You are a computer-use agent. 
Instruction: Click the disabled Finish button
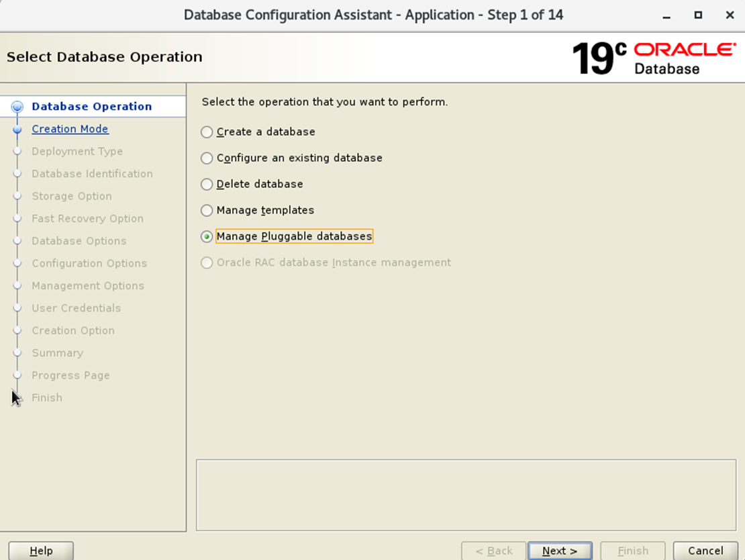(633, 551)
